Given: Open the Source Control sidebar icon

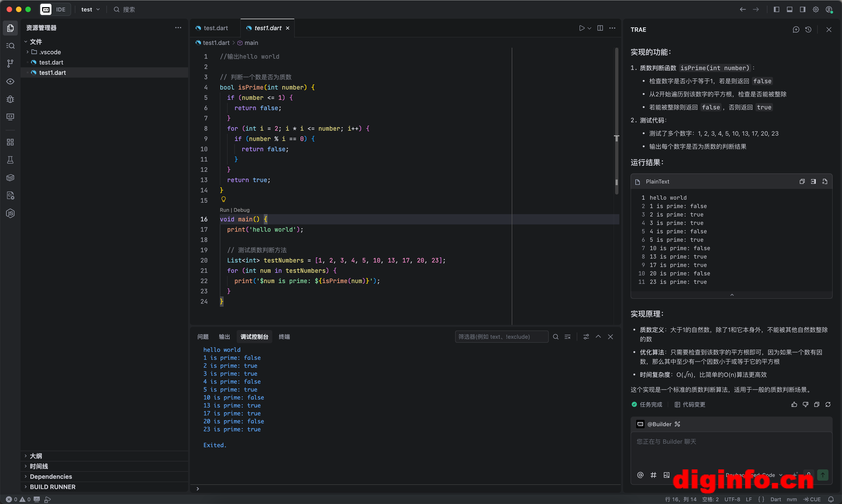Looking at the screenshot, I should coord(10,64).
